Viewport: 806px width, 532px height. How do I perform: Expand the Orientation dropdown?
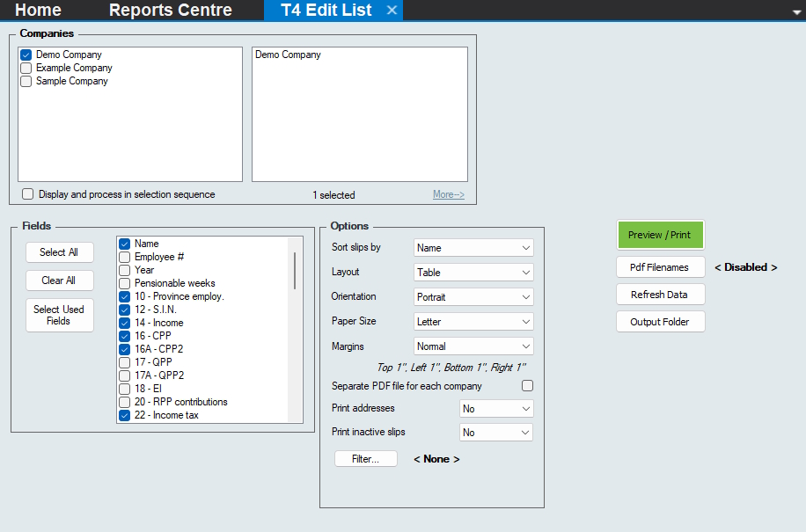[473, 297]
